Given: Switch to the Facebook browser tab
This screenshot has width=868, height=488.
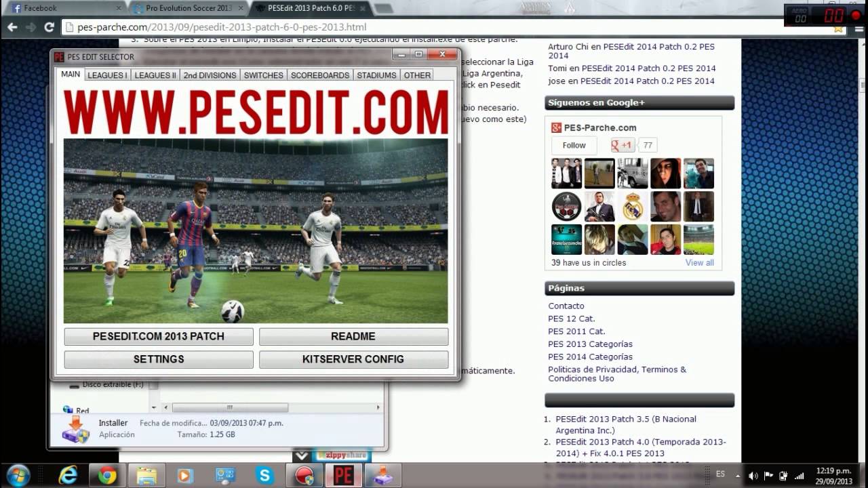Looking at the screenshot, I should tap(64, 8).
